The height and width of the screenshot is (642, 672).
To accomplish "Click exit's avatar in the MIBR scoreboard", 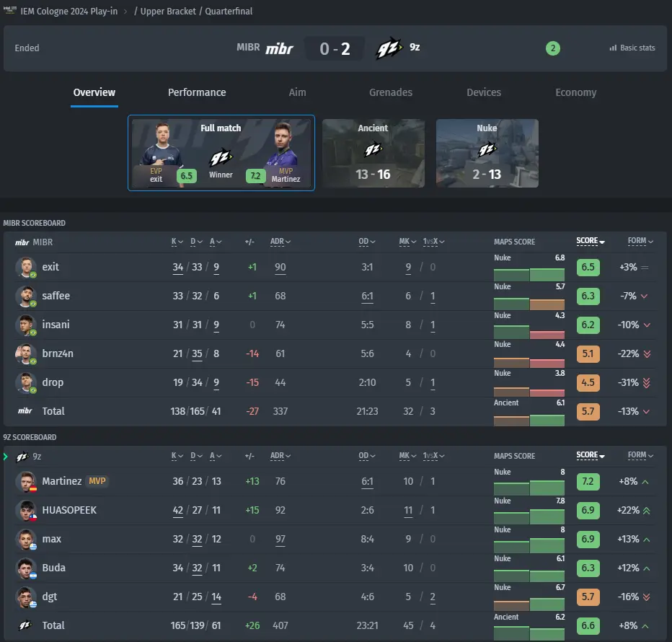I will pyautogui.click(x=26, y=267).
